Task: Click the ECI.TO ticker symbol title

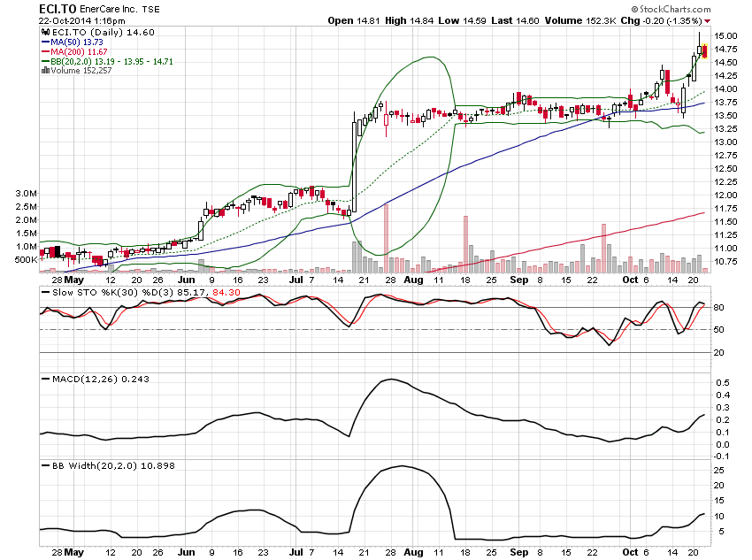Action: [58, 9]
